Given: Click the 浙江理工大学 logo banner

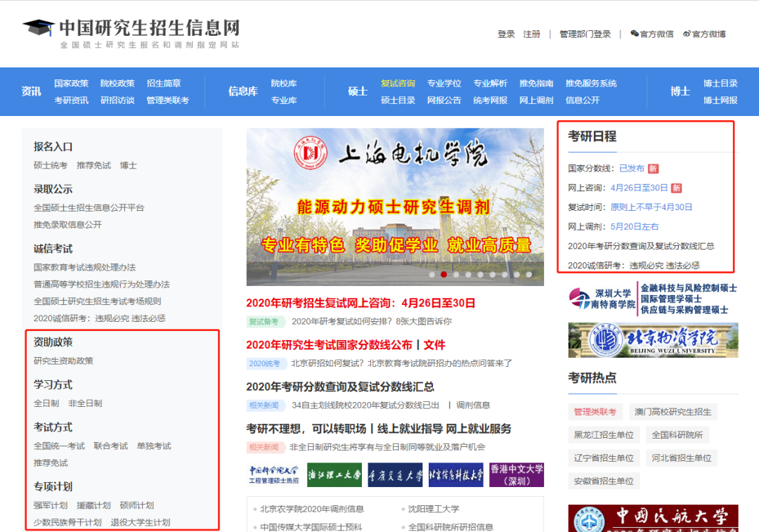Looking at the screenshot, I should click(335, 474).
